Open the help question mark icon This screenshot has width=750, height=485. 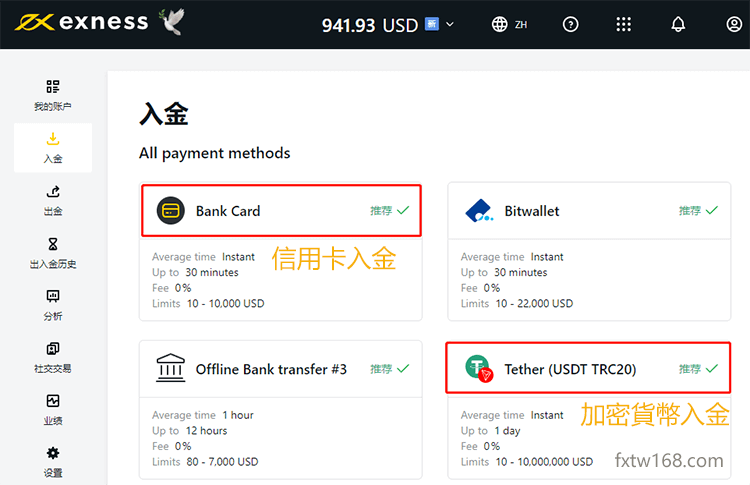click(x=570, y=24)
